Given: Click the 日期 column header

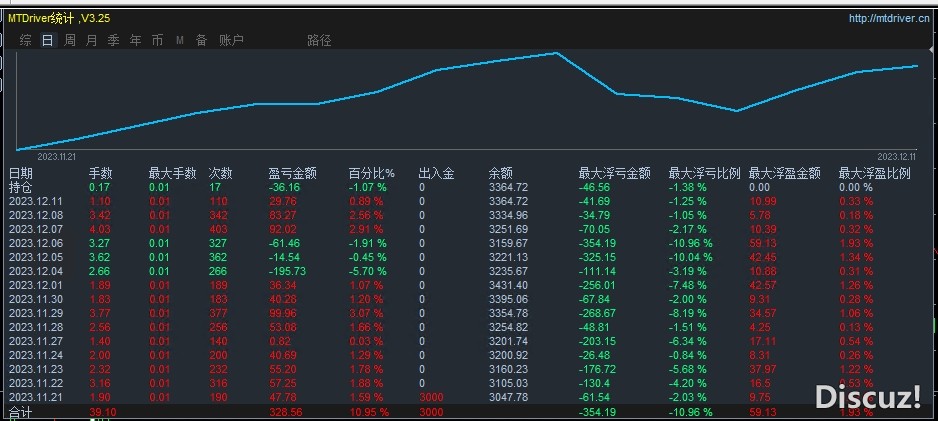Looking at the screenshot, I should point(21,173).
